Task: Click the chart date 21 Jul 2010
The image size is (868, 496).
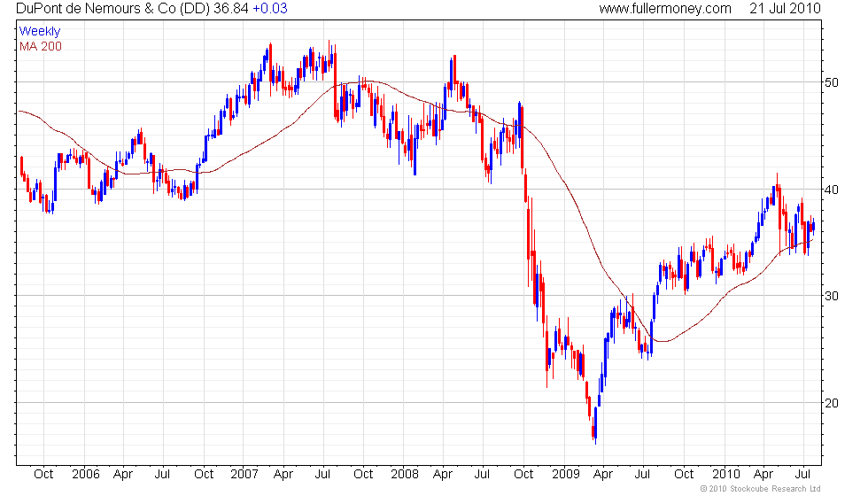Action: click(785, 8)
